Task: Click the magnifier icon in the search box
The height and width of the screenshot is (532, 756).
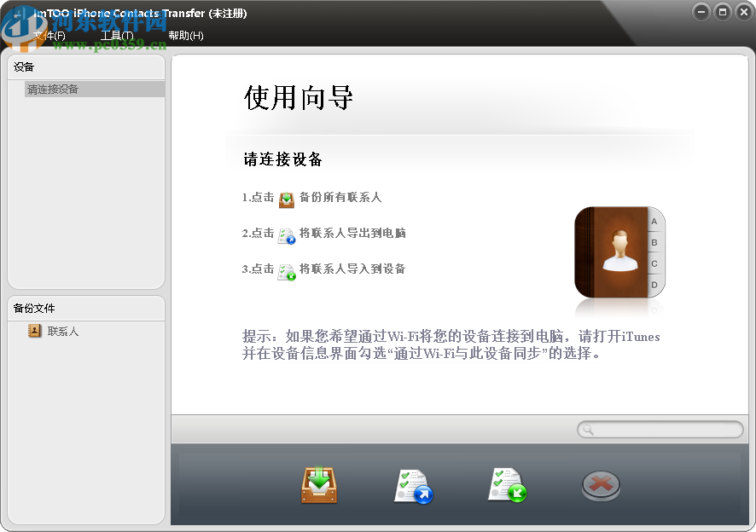Action: pos(587,430)
